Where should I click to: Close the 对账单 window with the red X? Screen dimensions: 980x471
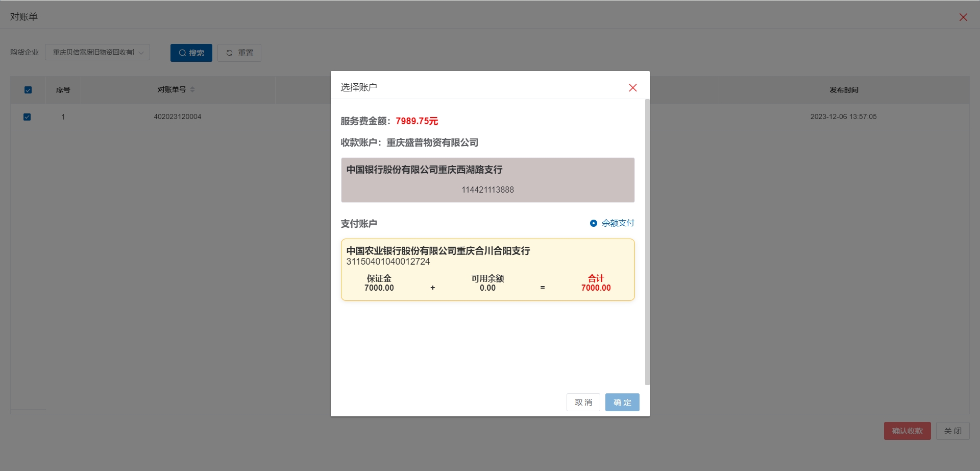(963, 17)
